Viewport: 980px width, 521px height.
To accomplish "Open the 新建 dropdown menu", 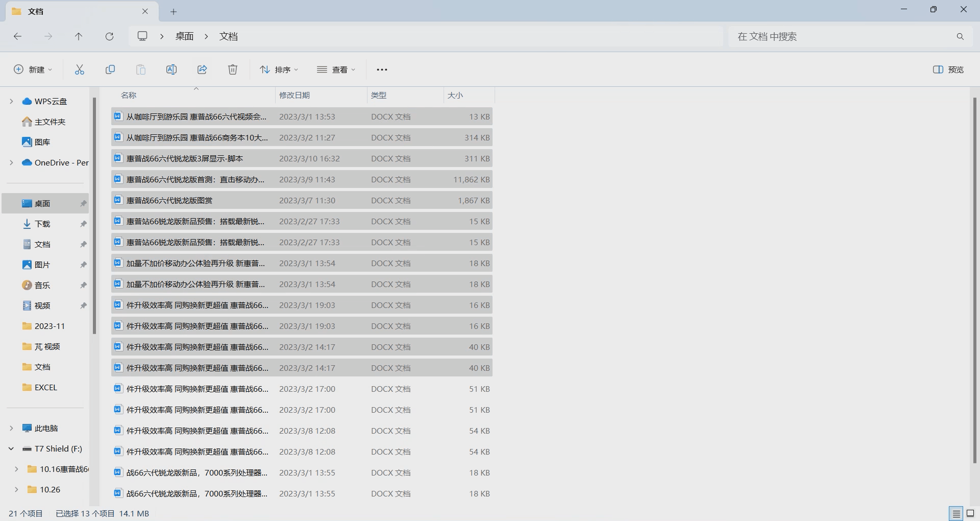I will click(x=33, y=69).
